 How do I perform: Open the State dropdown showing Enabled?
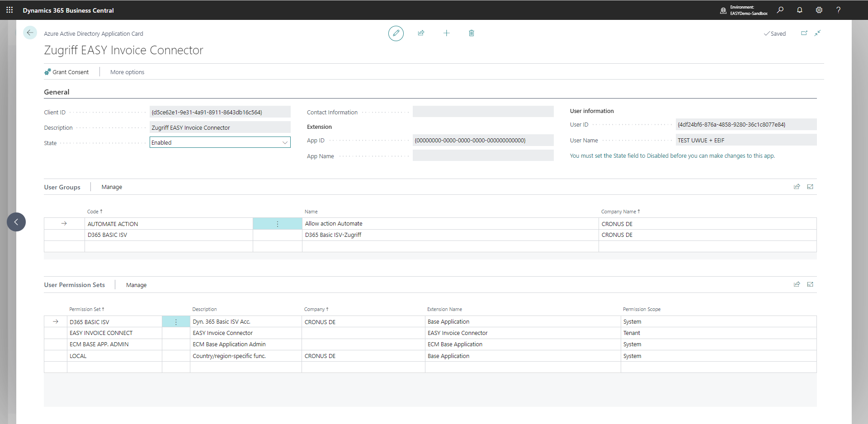(x=220, y=142)
